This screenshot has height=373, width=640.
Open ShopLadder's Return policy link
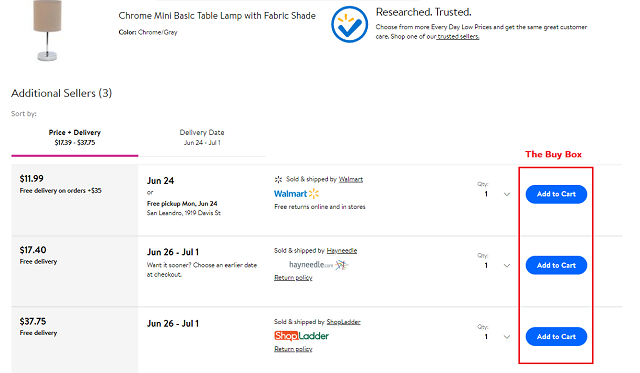(x=293, y=349)
